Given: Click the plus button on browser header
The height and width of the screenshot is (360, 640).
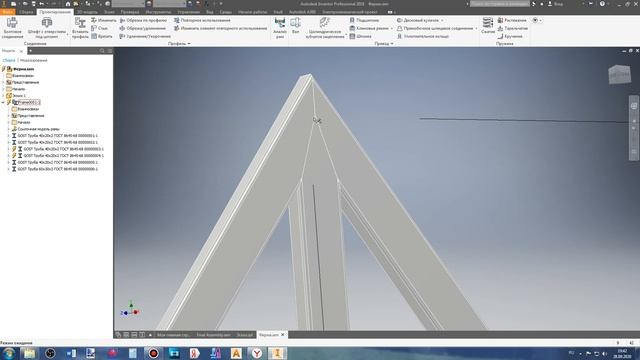Looking at the screenshot, I should pos(30,51).
